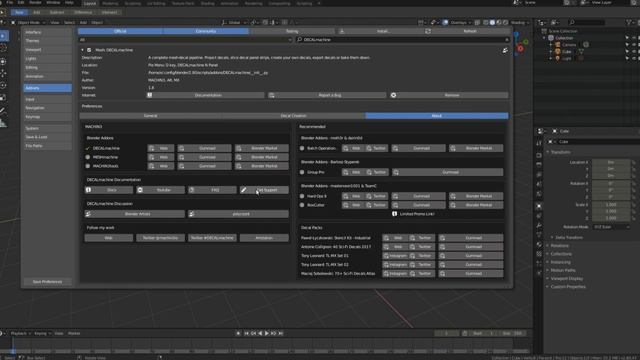
Task: Open BoxCutter Web link
Action: tap(353, 205)
